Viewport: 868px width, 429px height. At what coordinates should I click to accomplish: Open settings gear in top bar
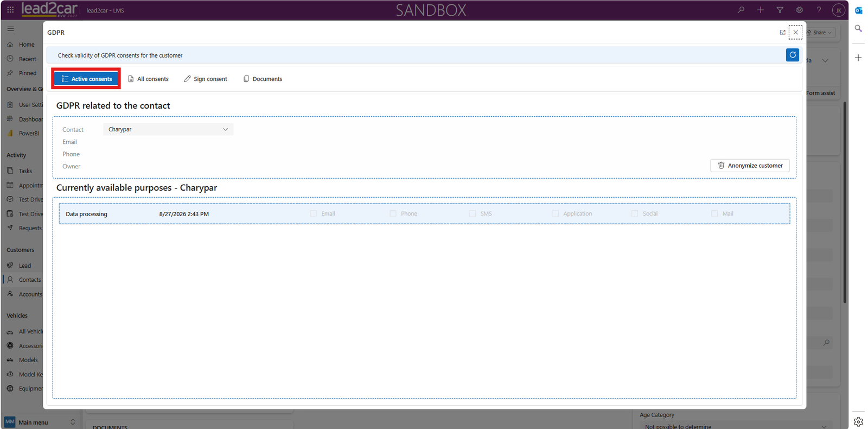point(799,10)
